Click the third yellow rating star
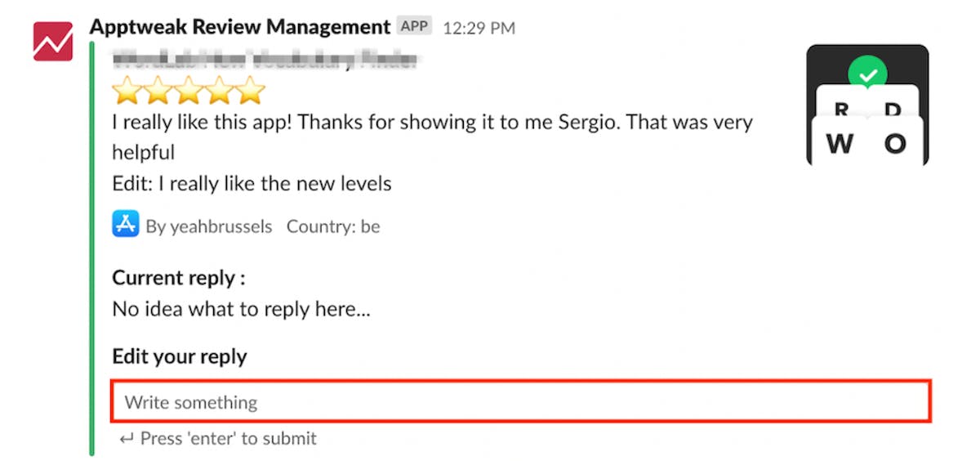Screen dimensions: 980x461 (x=189, y=90)
